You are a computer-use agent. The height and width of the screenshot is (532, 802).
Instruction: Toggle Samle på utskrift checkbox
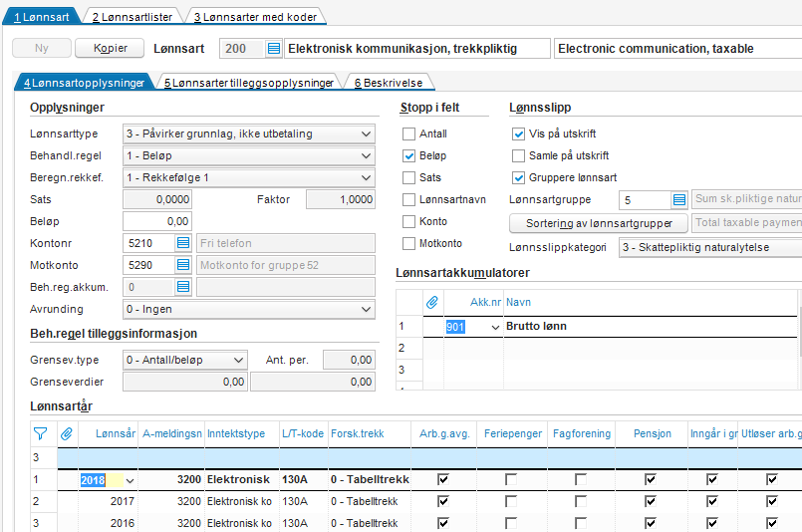click(518, 156)
